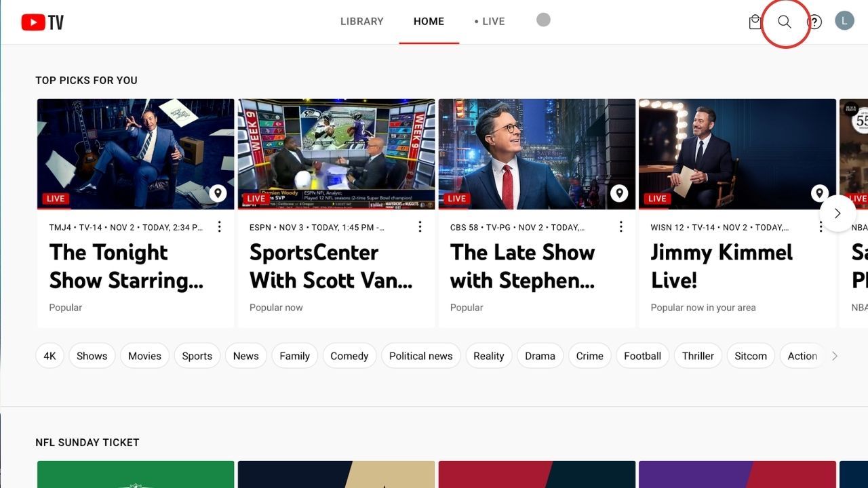Open the profile avatar menu

844,20
